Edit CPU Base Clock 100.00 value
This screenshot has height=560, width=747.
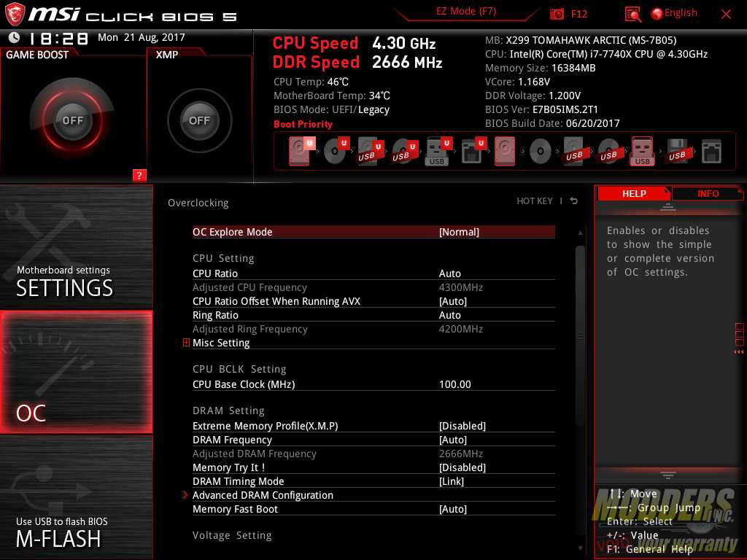455,384
